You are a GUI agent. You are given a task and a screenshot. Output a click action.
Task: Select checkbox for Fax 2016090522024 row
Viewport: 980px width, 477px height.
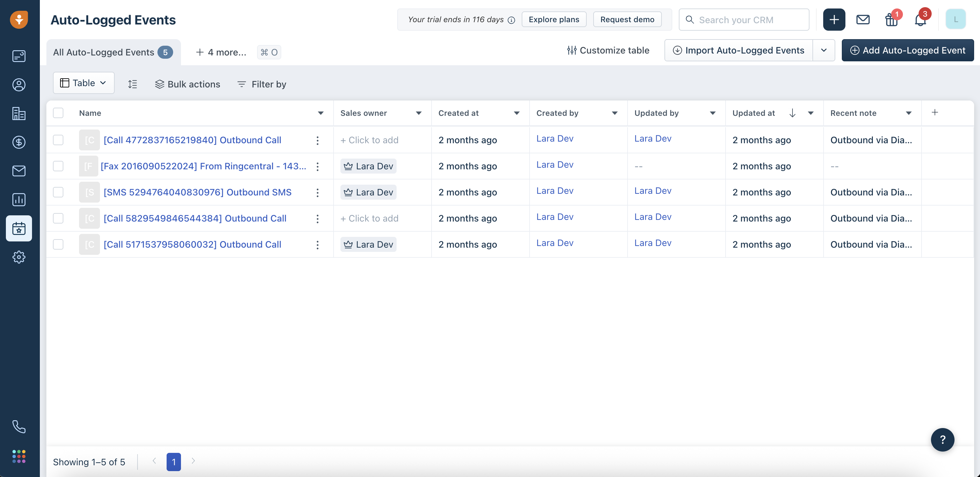[58, 166]
